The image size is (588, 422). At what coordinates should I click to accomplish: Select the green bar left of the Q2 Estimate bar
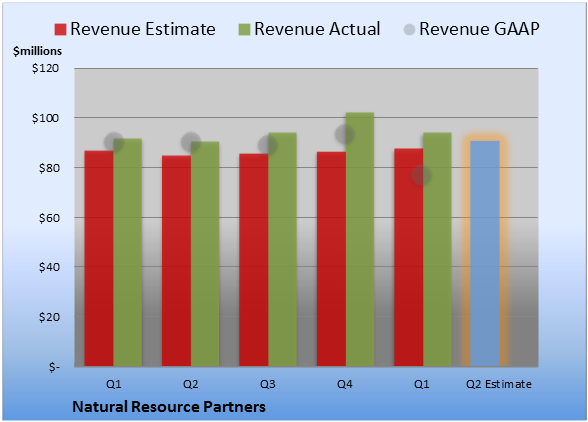[x=437, y=249]
